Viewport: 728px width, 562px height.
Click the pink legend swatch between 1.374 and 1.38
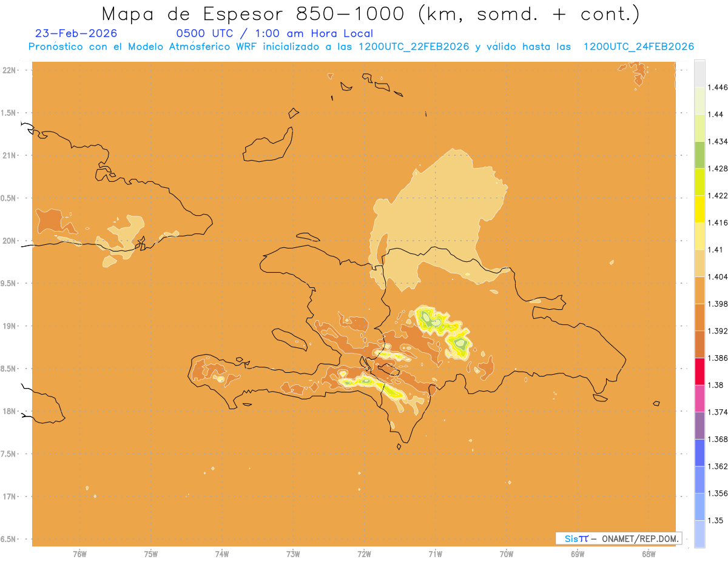point(699,398)
